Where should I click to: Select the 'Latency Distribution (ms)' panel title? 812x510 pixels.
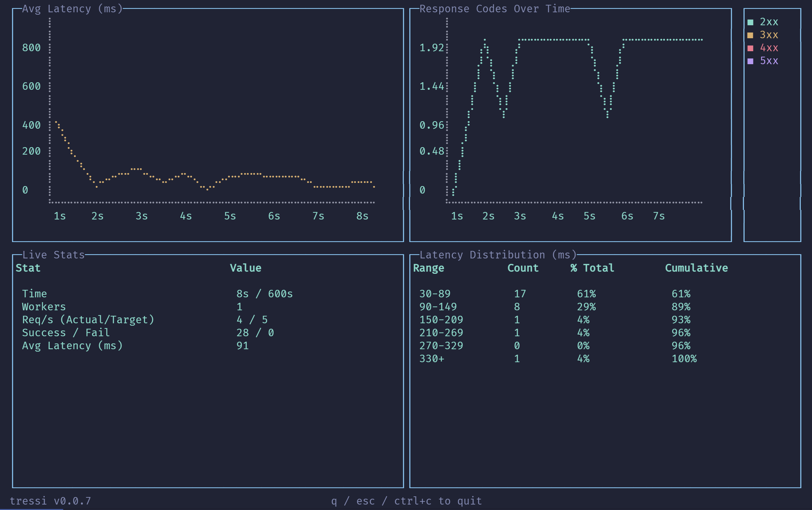point(498,255)
